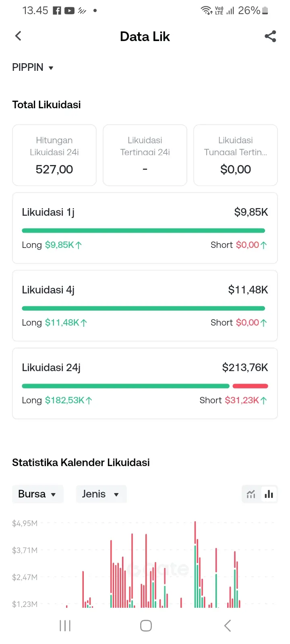Expand the Jenis filter dropdown

pos(101,494)
